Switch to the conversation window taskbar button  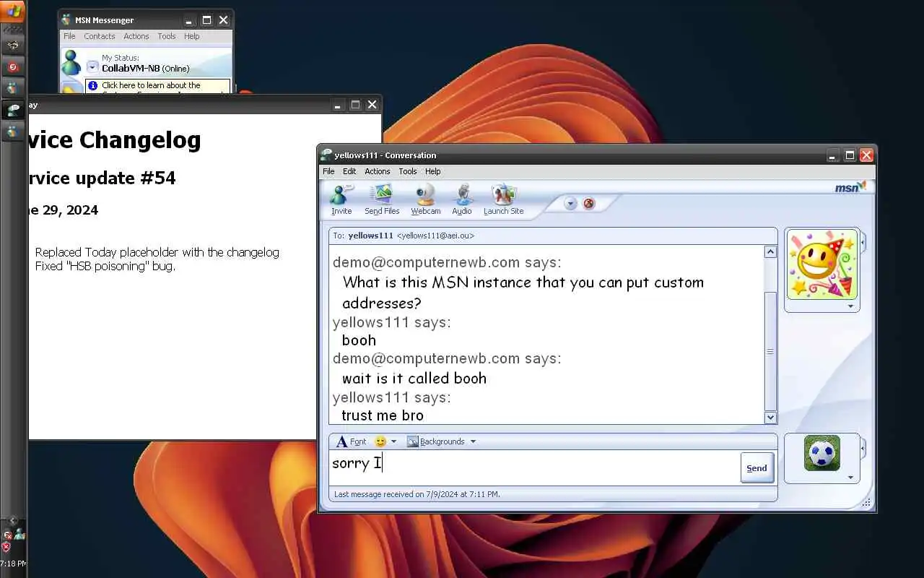click(12, 110)
